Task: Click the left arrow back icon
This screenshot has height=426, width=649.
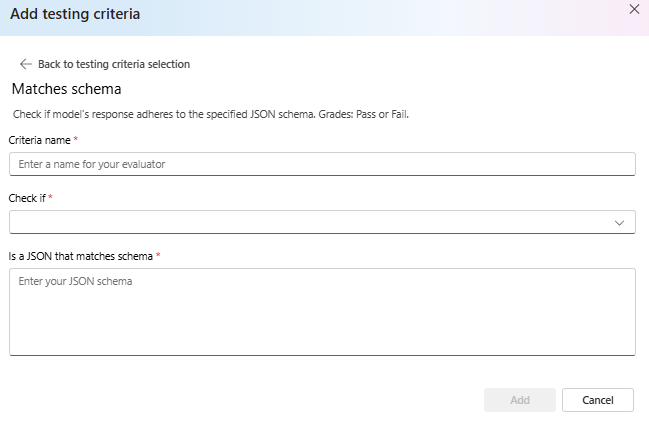Action: (x=26, y=64)
